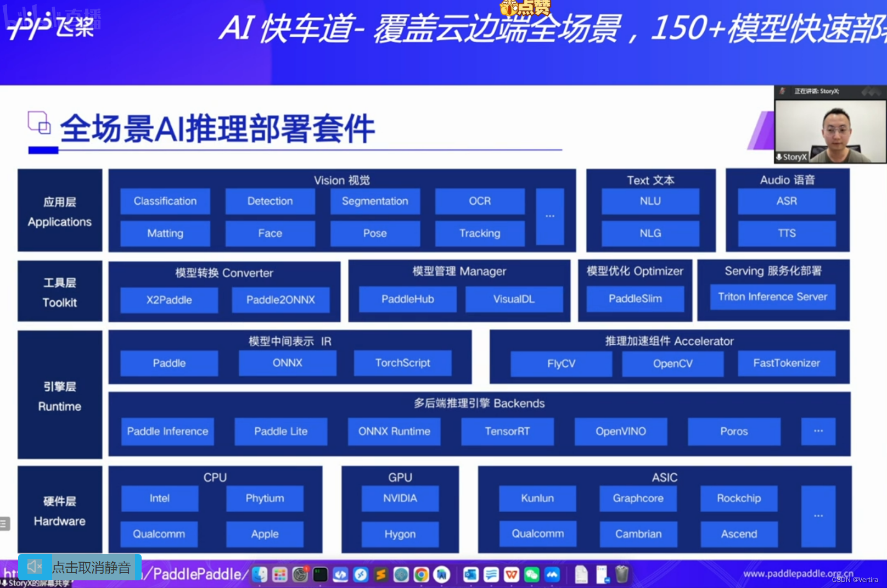Open the Terminal from the Dock
The height and width of the screenshot is (588, 887).
320,574
